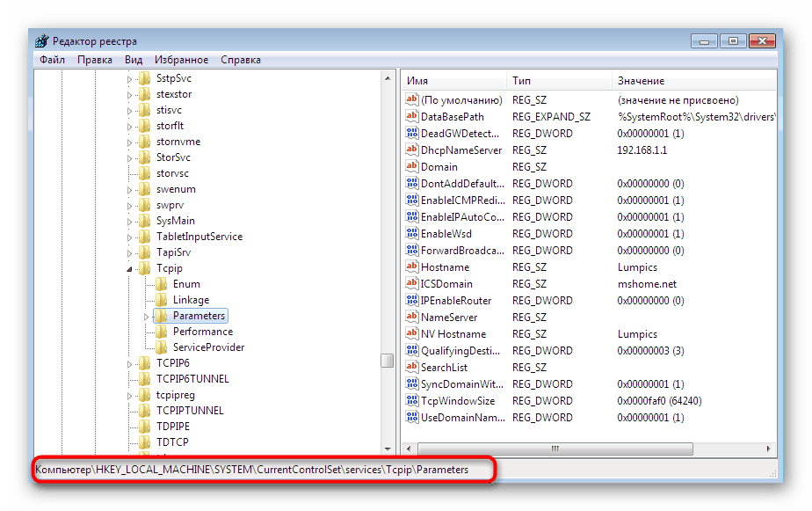The width and height of the screenshot is (812, 511).
Task: Select the stornvme key
Action: pos(178,142)
